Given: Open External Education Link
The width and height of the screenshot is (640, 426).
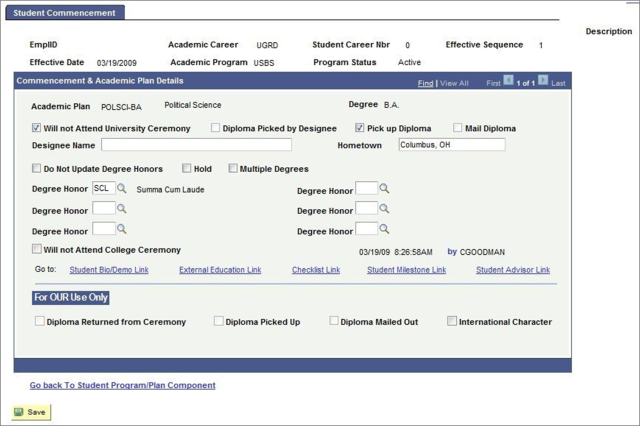Looking at the screenshot, I should [220, 270].
